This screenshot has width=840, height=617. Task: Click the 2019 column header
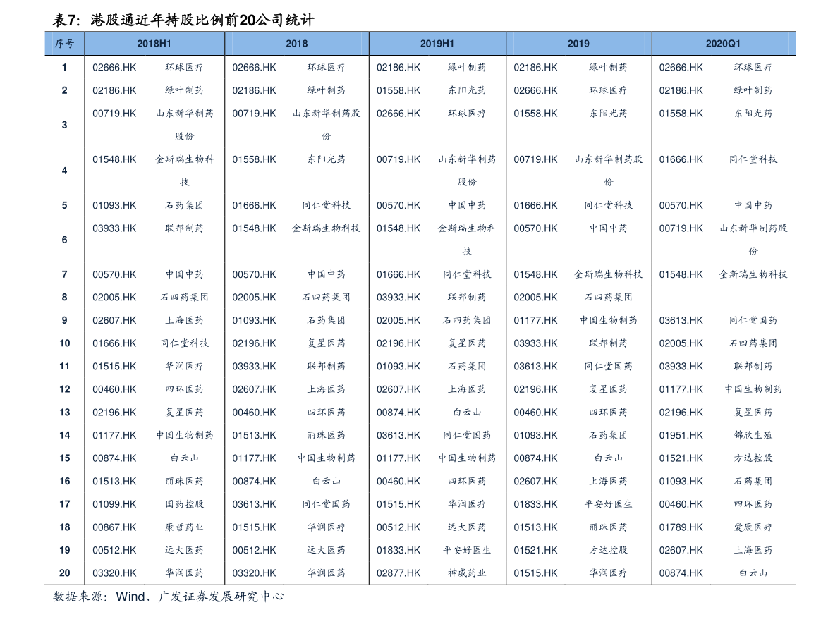point(578,44)
